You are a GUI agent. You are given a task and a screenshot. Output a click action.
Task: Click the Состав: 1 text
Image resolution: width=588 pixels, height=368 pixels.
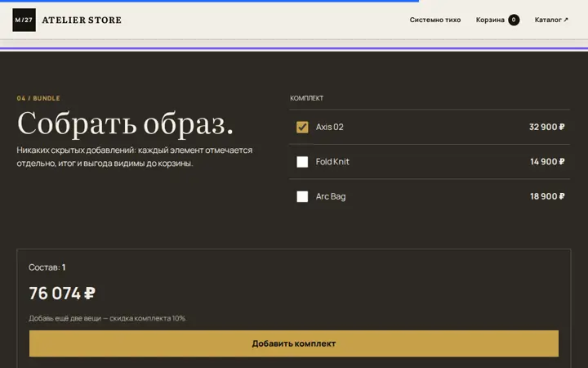[x=47, y=267]
